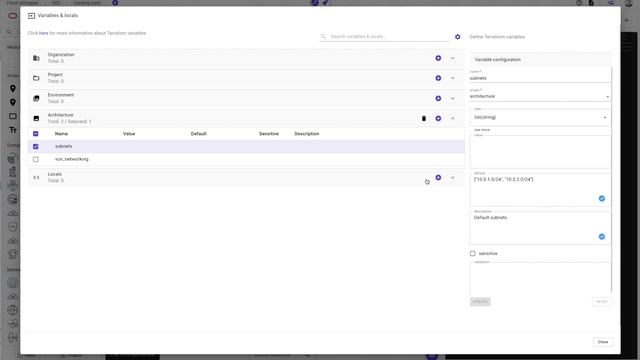Click the Close button
Viewport: 640px width, 360px height.
(x=602, y=342)
